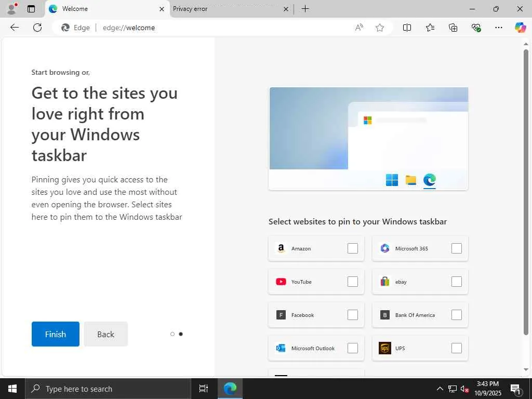Image resolution: width=532 pixels, height=399 pixels.
Task: Click the scrollbar up arrow
Action: pyautogui.click(x=526, y=44)
